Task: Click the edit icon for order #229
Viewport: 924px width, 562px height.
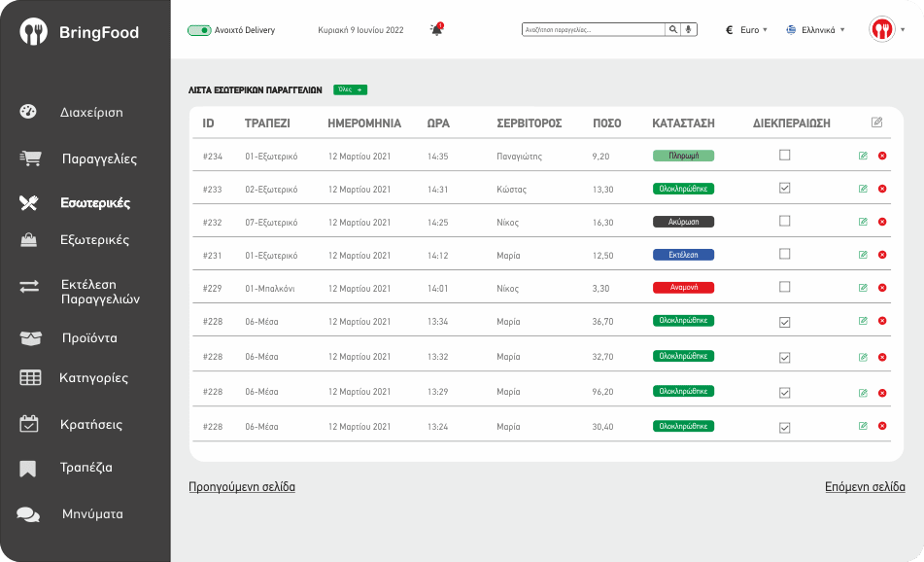Action: (863, 288)
